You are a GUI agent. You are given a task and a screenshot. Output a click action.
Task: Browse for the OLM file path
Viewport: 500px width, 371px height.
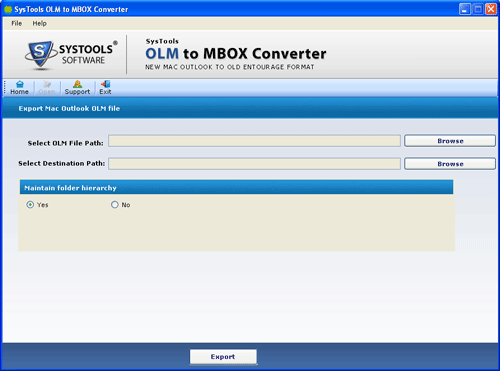coord(450,141)
